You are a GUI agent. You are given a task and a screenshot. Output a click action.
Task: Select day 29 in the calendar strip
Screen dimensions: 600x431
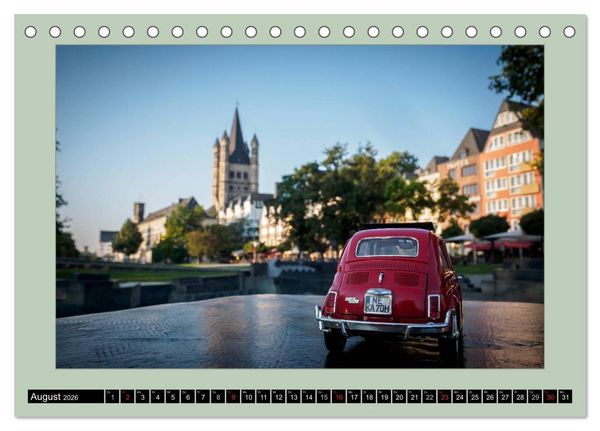535,397
